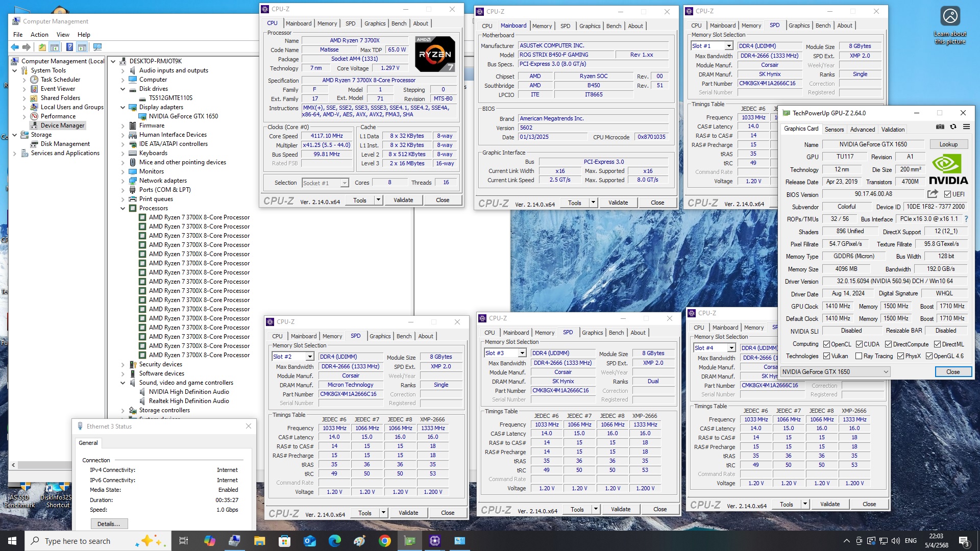
Task: Click Help toolbar icon in Computer Management
Action: [69, 47]
